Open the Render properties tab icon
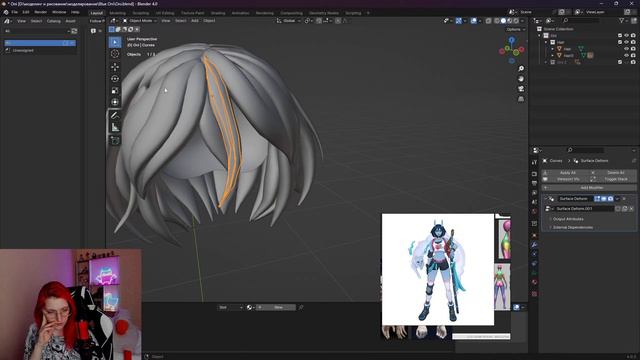Screen dimensions: 640x360 [534, 174]
